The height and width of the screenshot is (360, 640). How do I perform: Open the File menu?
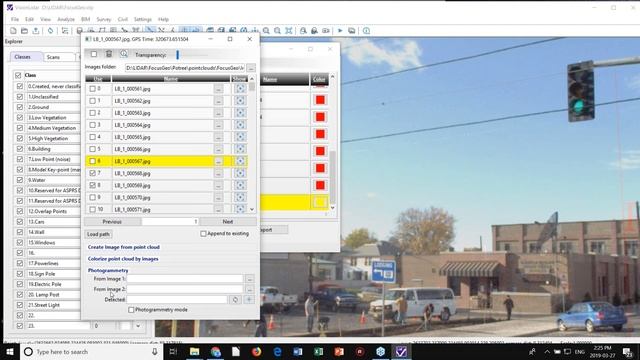15,19
